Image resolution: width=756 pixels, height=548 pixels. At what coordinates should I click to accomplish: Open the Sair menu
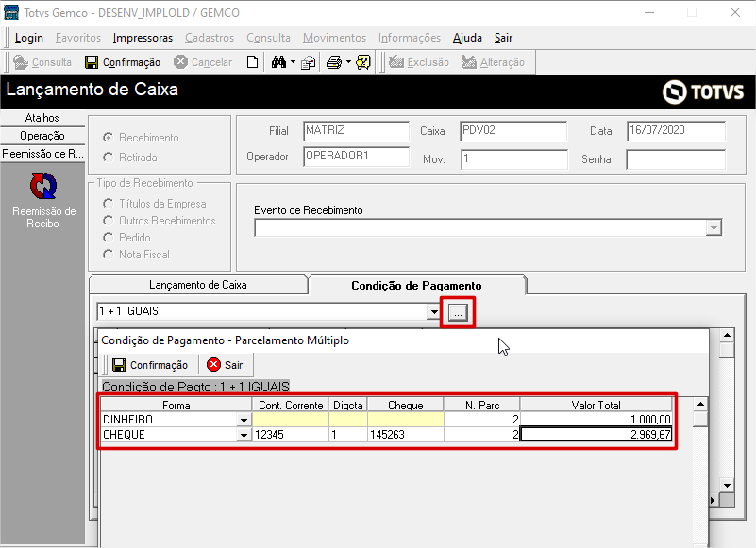(x=503, y=38)
